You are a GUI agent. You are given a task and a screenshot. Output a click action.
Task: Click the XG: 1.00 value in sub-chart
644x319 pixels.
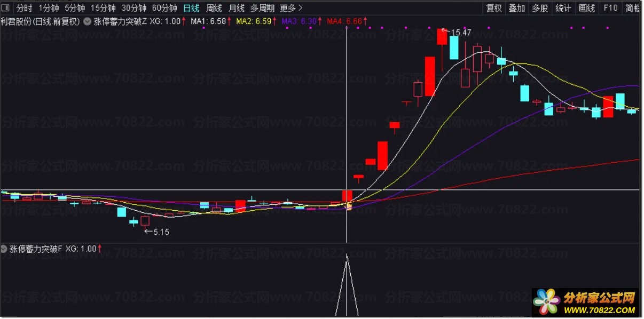(x=81, y=249)
